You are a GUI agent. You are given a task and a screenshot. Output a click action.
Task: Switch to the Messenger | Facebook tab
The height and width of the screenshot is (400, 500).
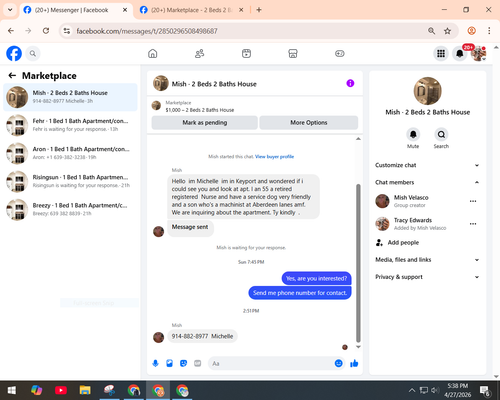click(x=75, y=10)
